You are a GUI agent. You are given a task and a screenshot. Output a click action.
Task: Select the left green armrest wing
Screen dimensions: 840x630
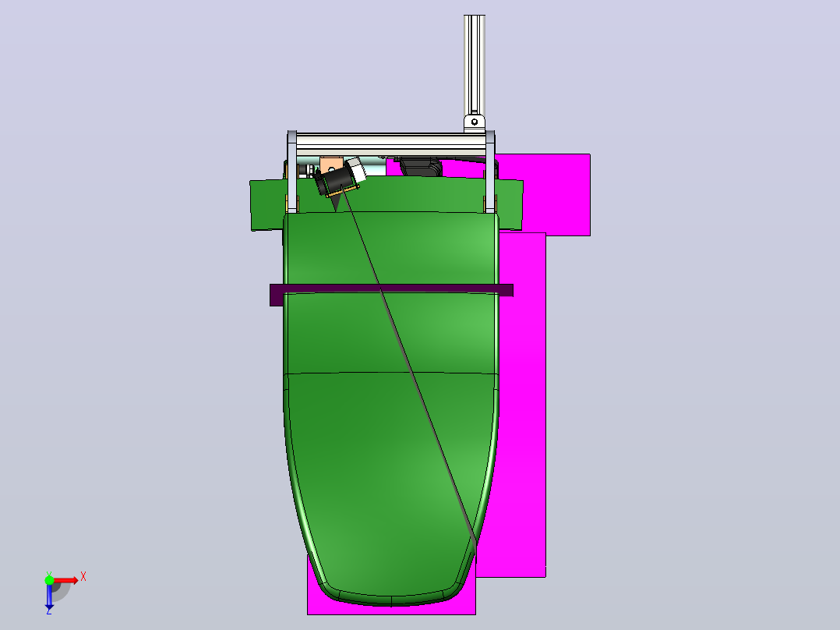268,205
